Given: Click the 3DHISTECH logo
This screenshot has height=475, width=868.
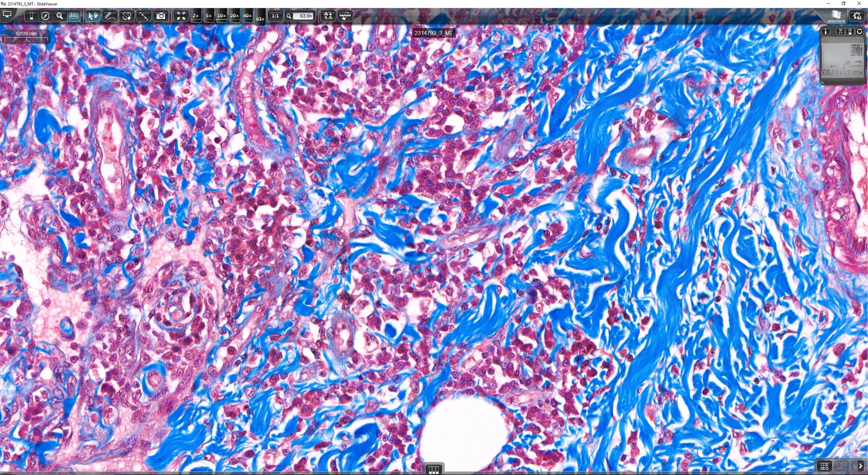Looking at the screenshot, I should (836, 16).
